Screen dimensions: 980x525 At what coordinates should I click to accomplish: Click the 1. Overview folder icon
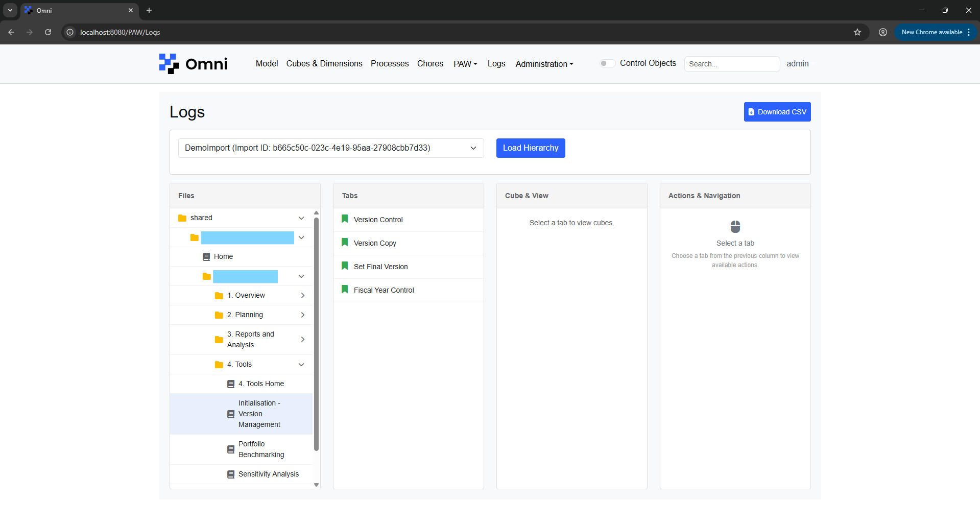tap(219, 296)
